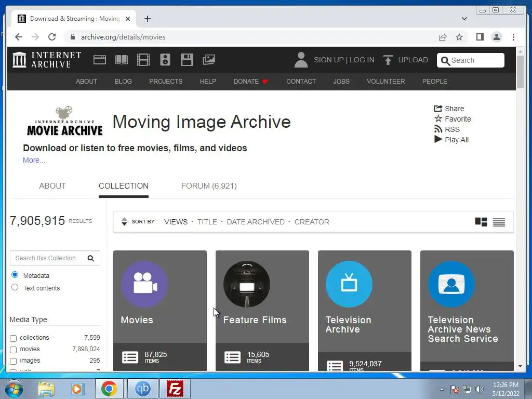Click Chrome's share page icon
Image resolution: width=532 pixels, height=399 pixels.
[443, 37]
